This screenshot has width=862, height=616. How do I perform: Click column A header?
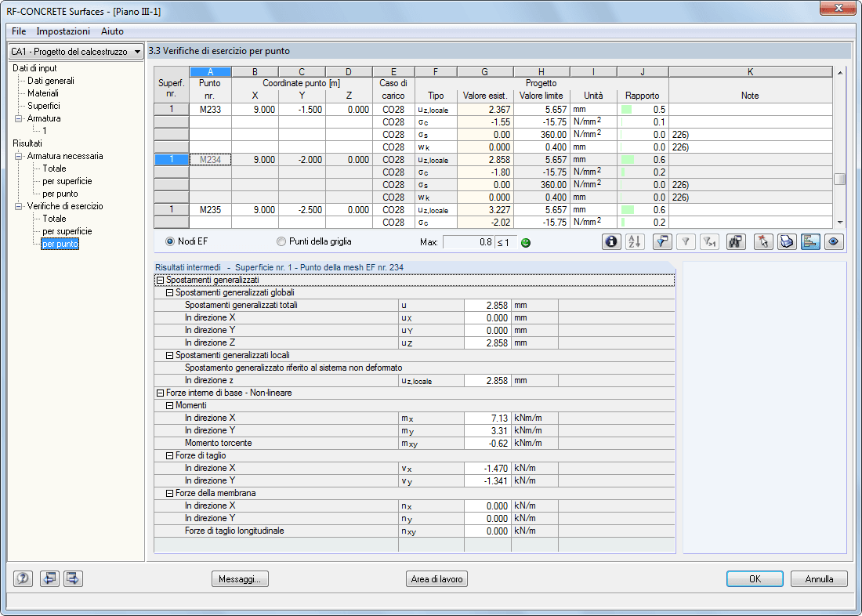click(x=211, y=72)
